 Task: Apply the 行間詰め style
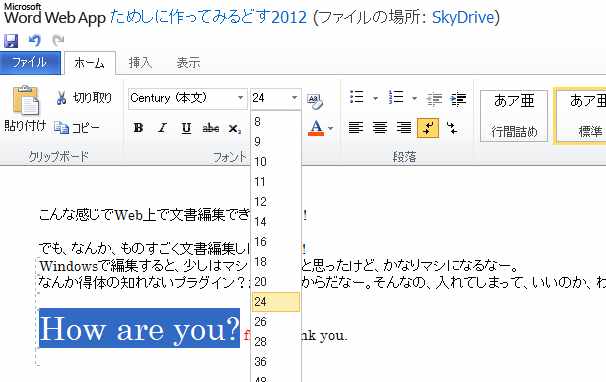click(514, 116)
